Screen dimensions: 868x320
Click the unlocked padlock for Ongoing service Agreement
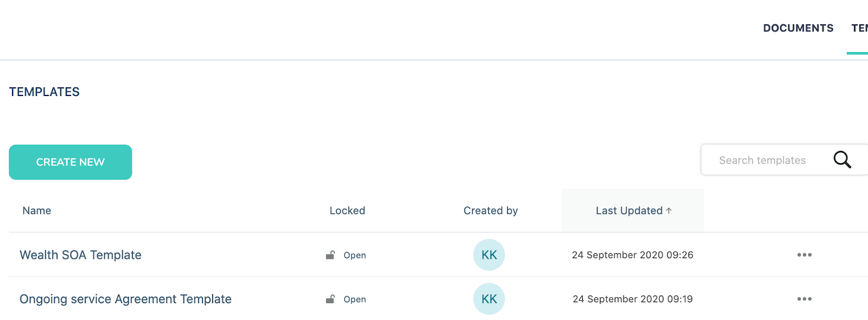point(330,299)
